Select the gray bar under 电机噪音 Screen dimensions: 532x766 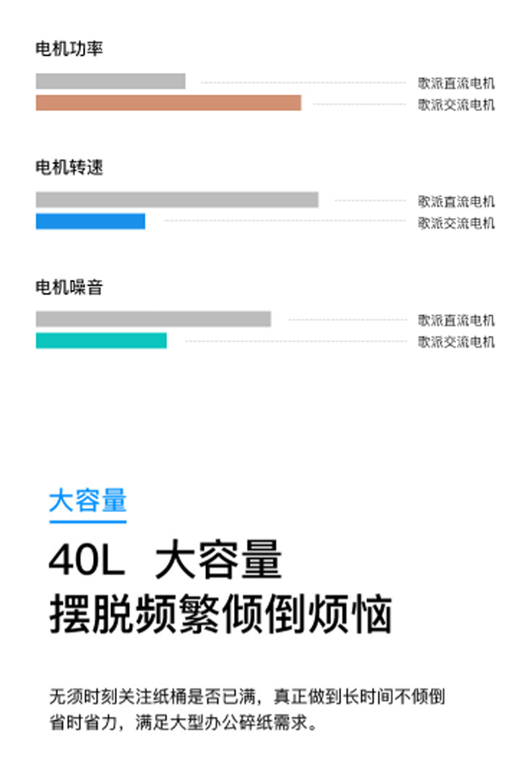tap(153, 319)
